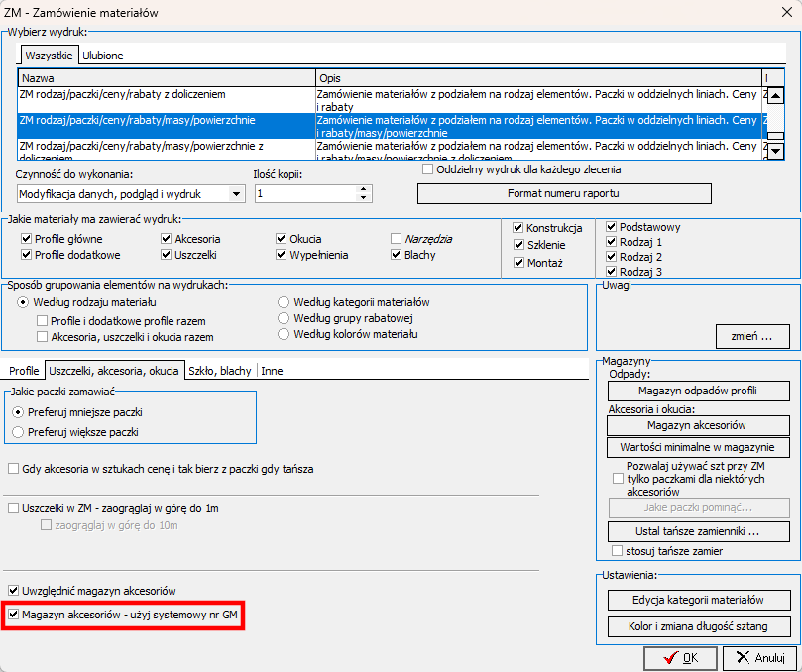Switch to the Ulubione tab
Screen dimensions: 802x672
103,56
